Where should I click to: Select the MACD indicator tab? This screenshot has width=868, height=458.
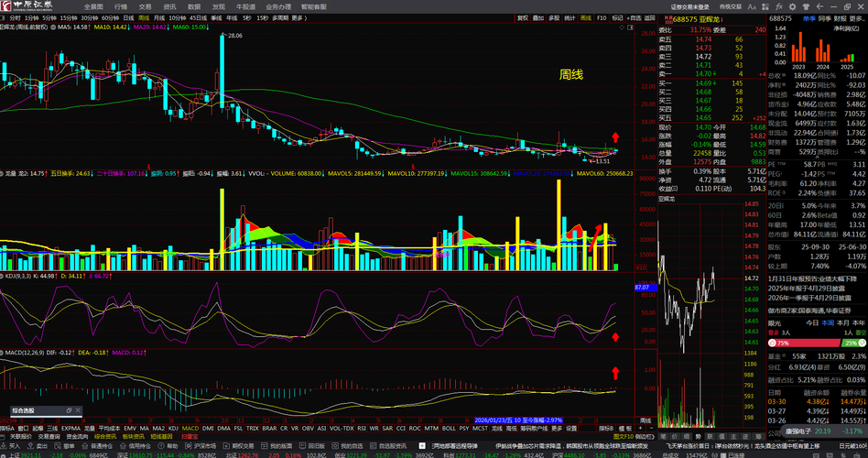click(190, 428)
